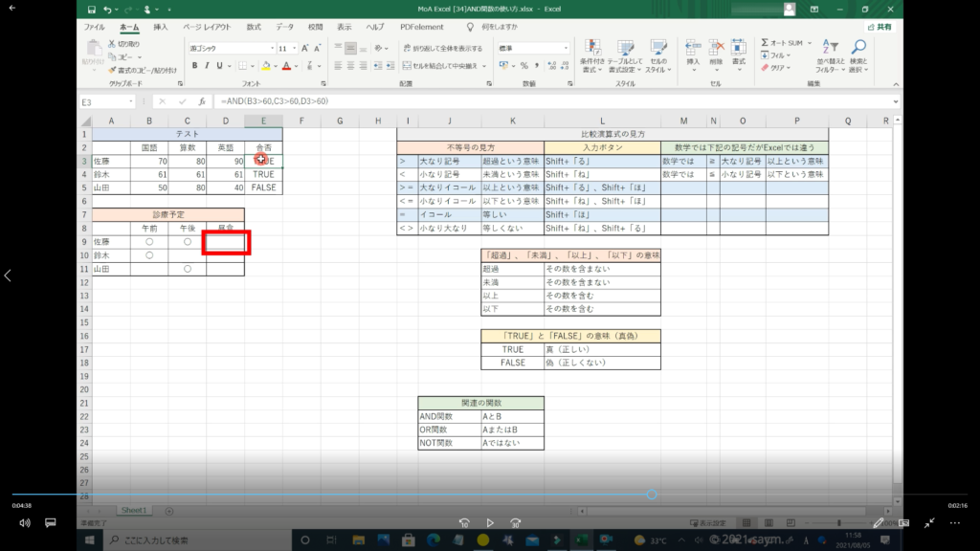Click the video progress bar handle
980x551 pixels.
tap(652, 495)
